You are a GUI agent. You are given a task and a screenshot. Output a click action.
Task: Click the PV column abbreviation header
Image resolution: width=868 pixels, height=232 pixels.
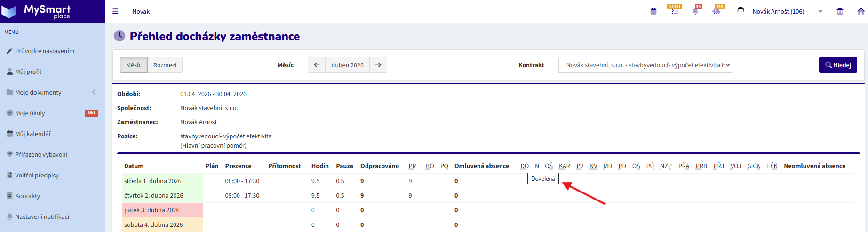point(580,166)
